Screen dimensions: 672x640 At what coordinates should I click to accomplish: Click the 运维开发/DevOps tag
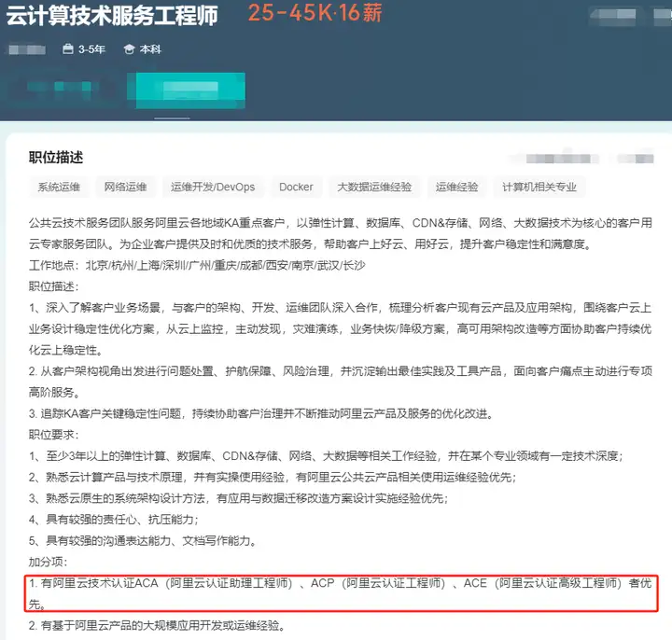[x=213, y=187]
